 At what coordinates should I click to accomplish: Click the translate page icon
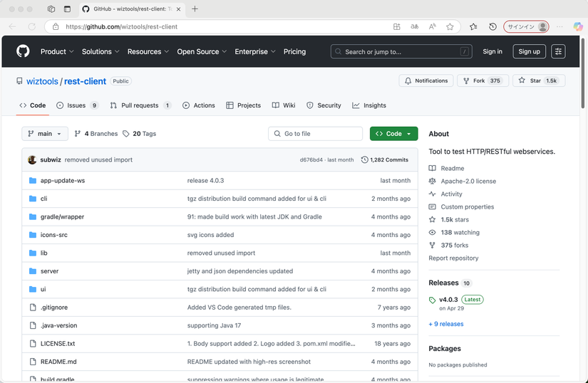coord(414,26)
